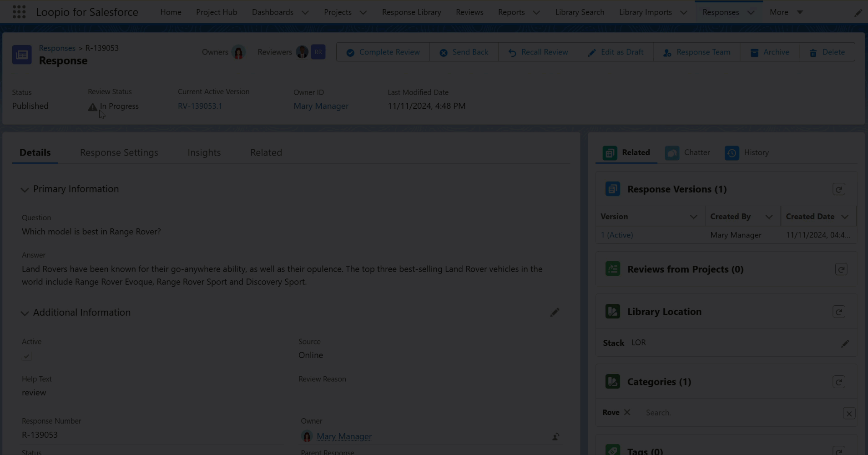Click the Response Versions section icon
Image resolution: width=868 pixels, height=455 pixels.
pos(613,189)
